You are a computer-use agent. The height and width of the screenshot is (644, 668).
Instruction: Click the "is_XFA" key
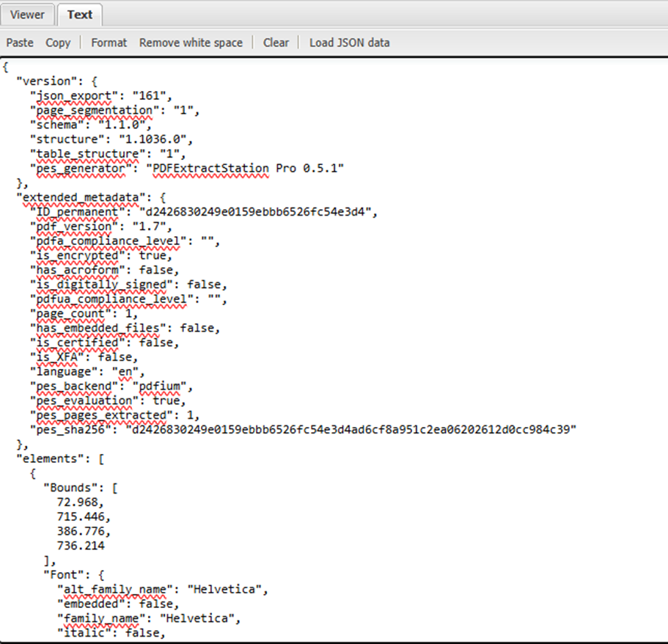pos(56,356)
